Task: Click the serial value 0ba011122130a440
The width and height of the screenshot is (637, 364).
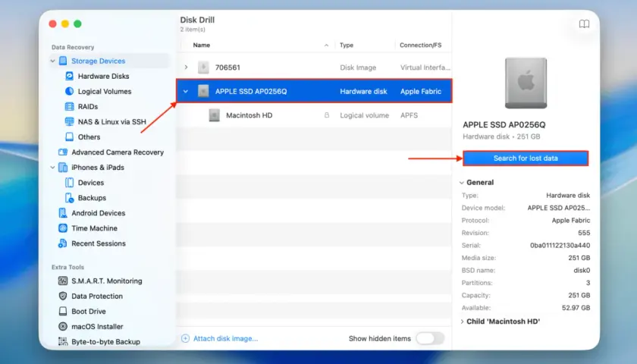Action: pyautogui.click(x=560, y=246)
